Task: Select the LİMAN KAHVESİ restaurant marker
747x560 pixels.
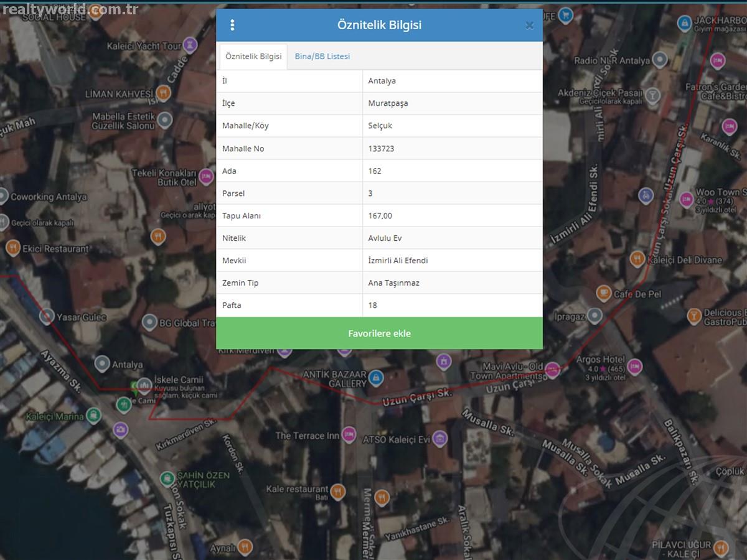Action: (x=163, y=93)
